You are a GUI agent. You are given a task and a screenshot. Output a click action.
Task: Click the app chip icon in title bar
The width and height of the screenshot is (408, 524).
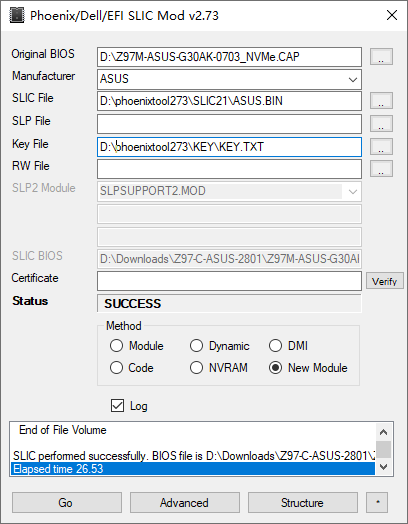pos(17,15)
